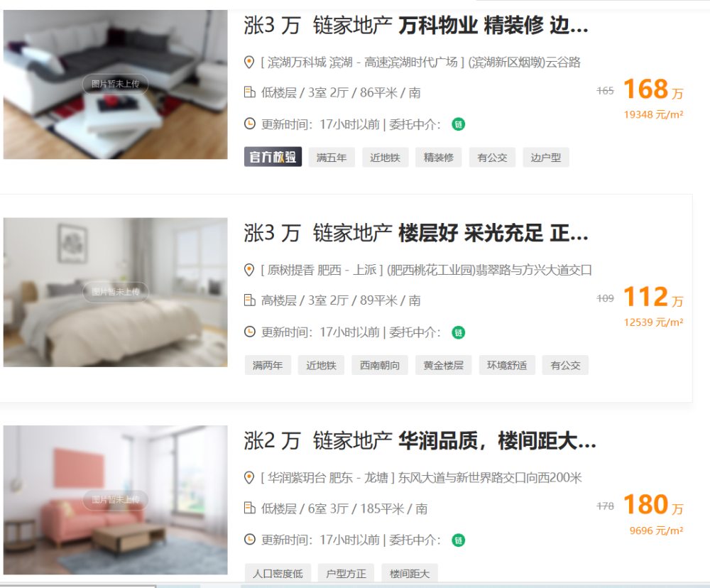Click the clock icon in the 112万 listing
This screenshot has height=588, width=710.
[249, 332]
